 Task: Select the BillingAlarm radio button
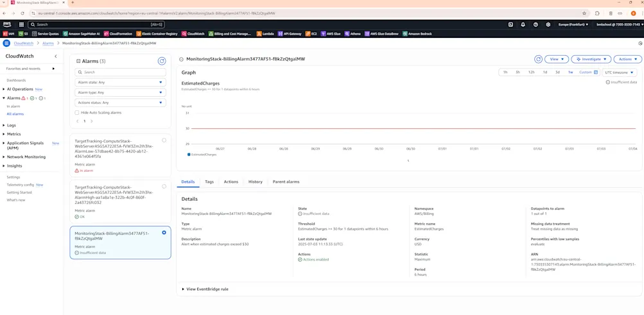pyautogui.click(x=164, y=232)
